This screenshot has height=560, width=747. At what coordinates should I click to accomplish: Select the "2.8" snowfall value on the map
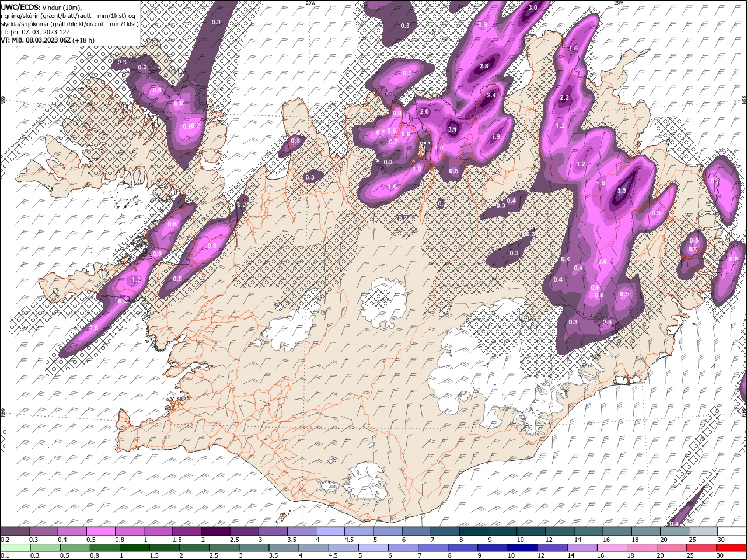(x=484, y=66)
